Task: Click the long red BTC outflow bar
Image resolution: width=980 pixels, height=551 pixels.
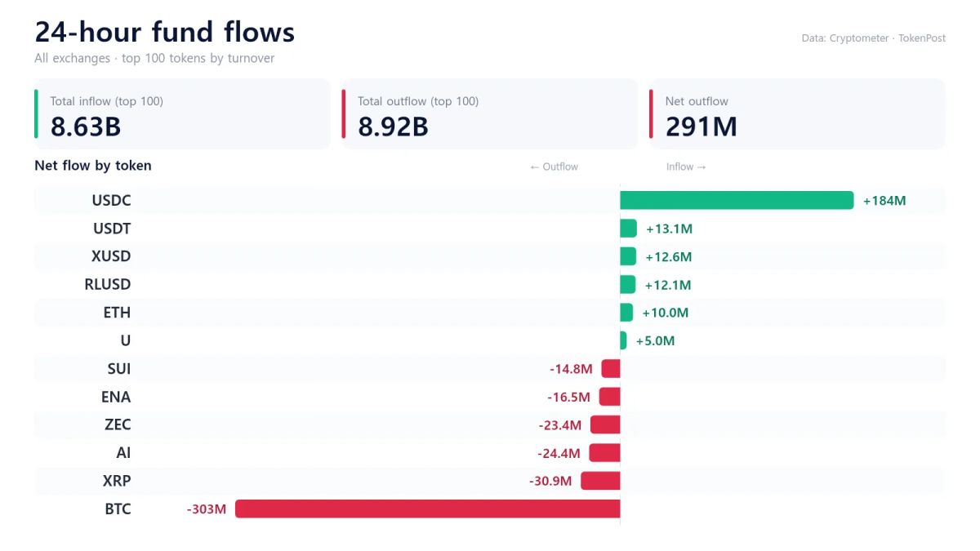Action: click(428, 509)
